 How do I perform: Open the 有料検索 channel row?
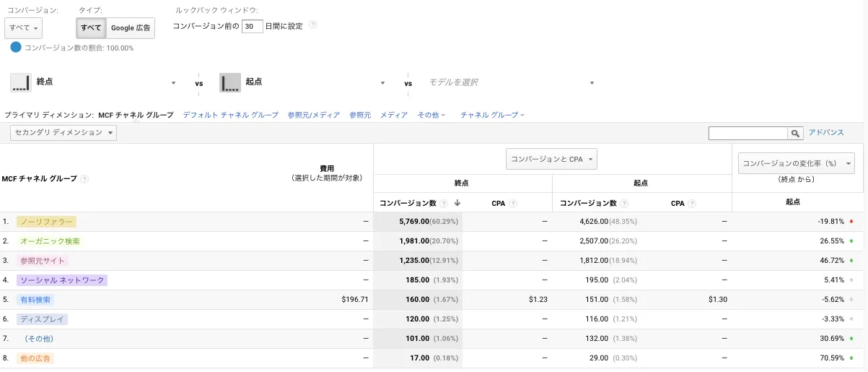click(35, 300)
